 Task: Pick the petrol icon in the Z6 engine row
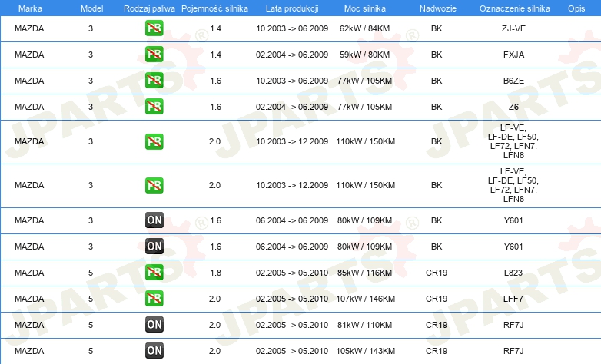[x=154, y=107]
